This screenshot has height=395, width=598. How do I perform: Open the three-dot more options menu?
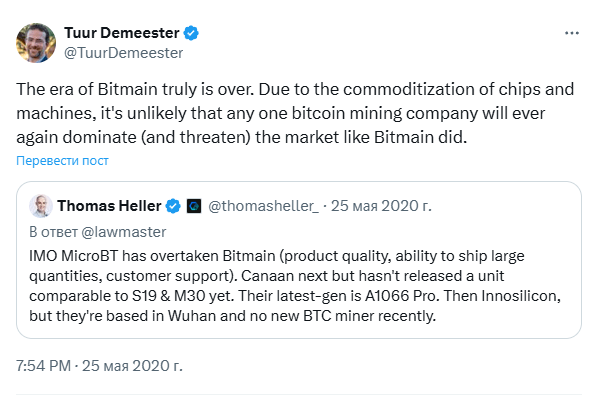572,34
